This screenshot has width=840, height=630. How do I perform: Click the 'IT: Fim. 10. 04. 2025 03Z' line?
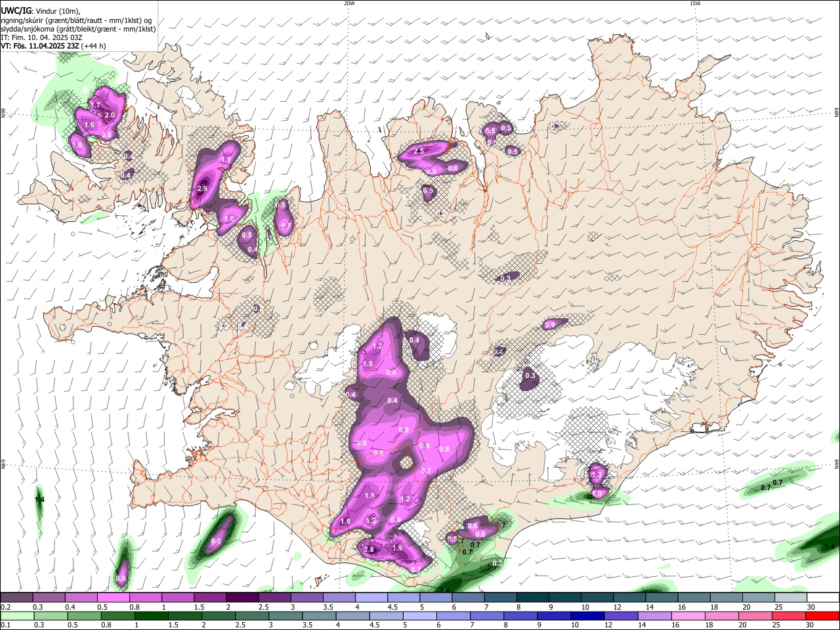tap(41, 37)
